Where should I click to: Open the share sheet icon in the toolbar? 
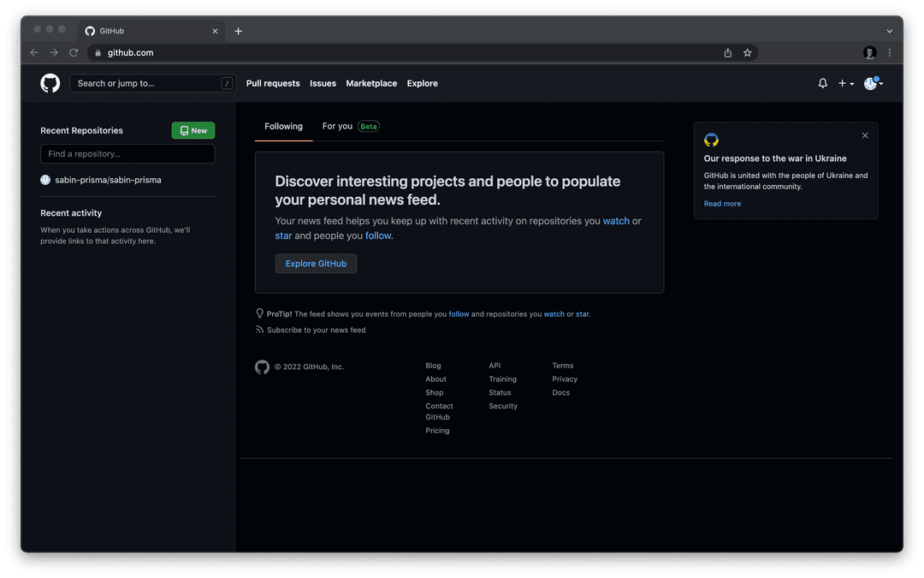727,52
